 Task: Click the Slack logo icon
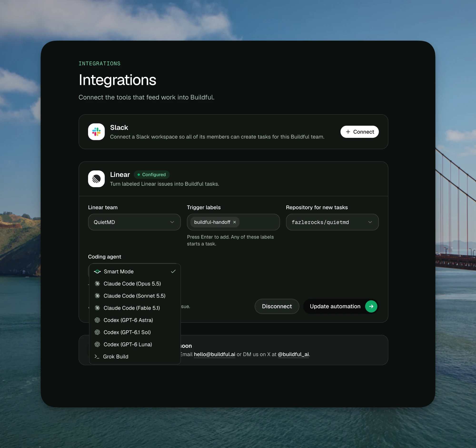(96, 132)
